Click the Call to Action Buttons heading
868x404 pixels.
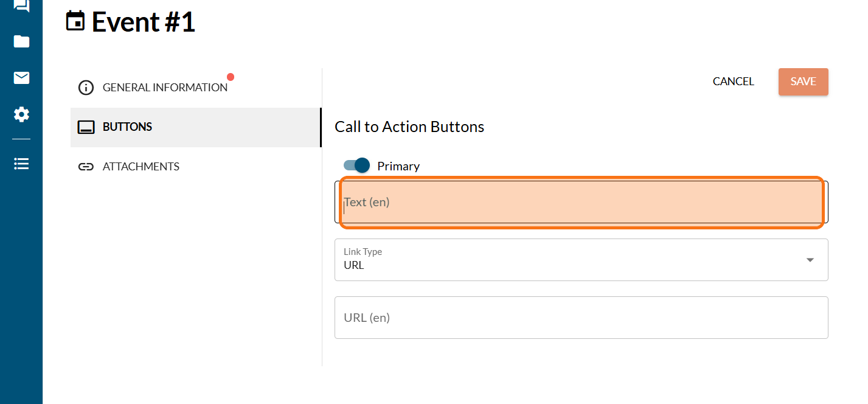pos(409,127)
